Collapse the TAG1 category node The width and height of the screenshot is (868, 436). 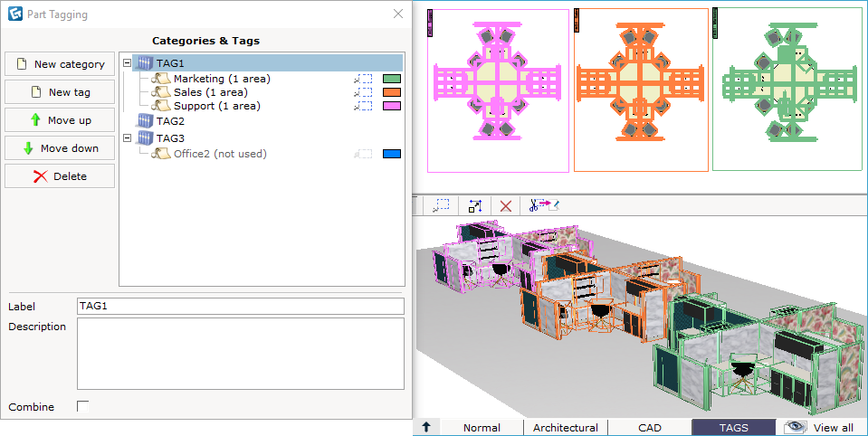click(125, 63)
